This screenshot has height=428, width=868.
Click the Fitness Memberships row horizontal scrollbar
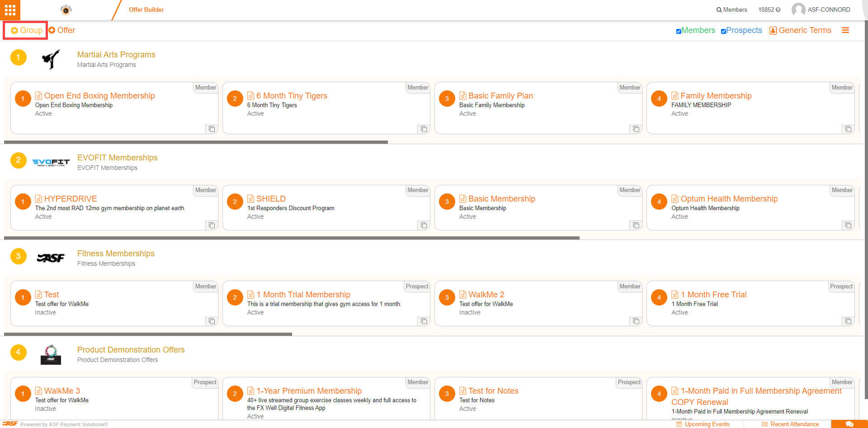[x=148, y=334]
